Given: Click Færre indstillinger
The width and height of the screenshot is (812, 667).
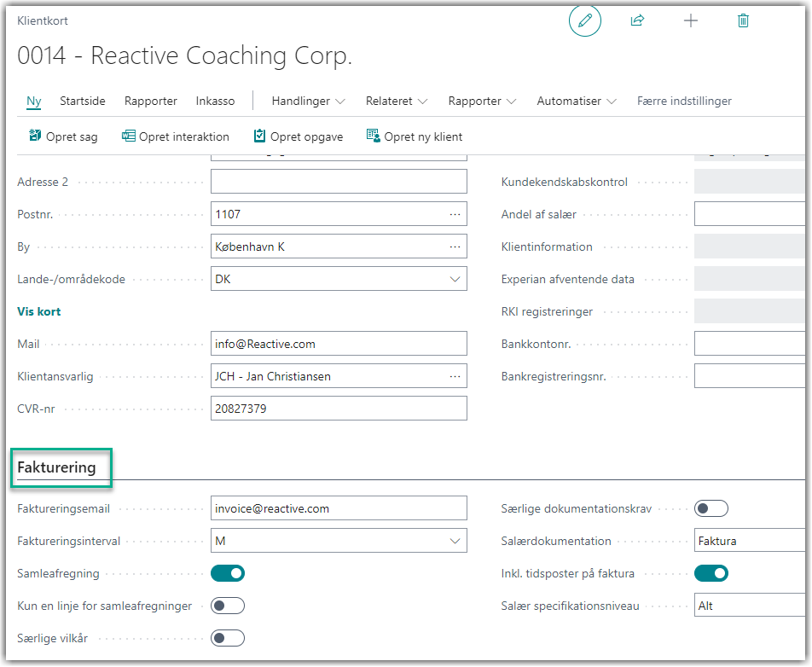Looking at the screenshot, I should point(684,101).
